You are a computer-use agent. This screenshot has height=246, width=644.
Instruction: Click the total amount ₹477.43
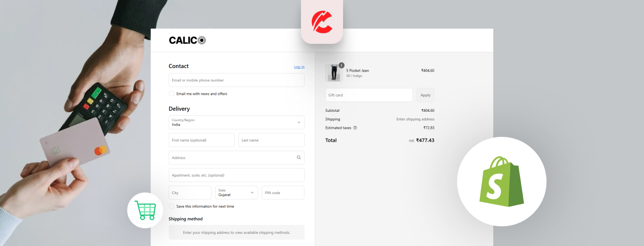[425, 140]
